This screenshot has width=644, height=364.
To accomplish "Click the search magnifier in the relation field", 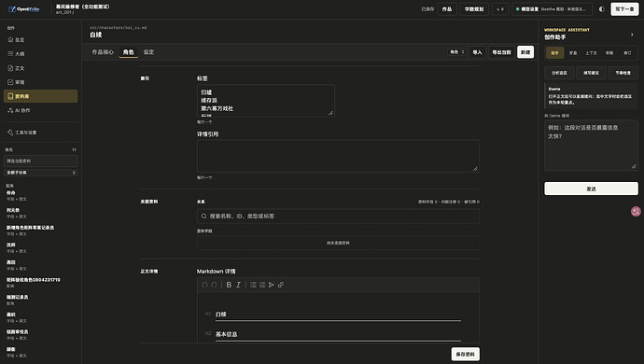I will [x=203, y=217].
